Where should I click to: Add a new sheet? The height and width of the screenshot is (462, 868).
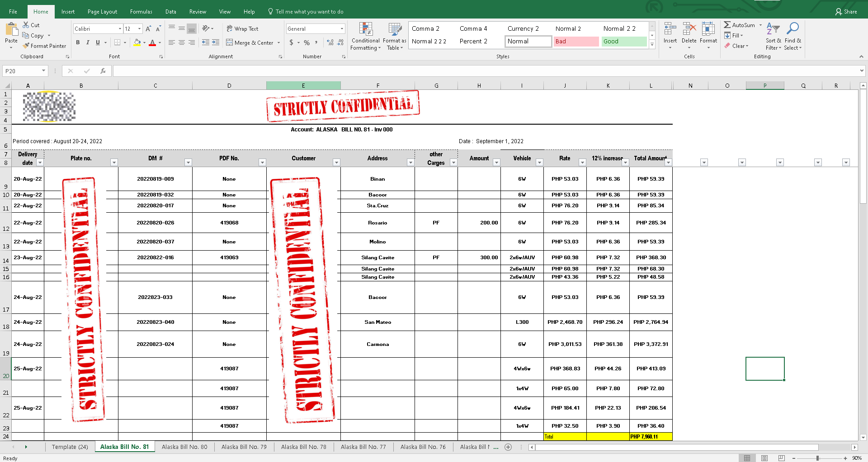508,447
